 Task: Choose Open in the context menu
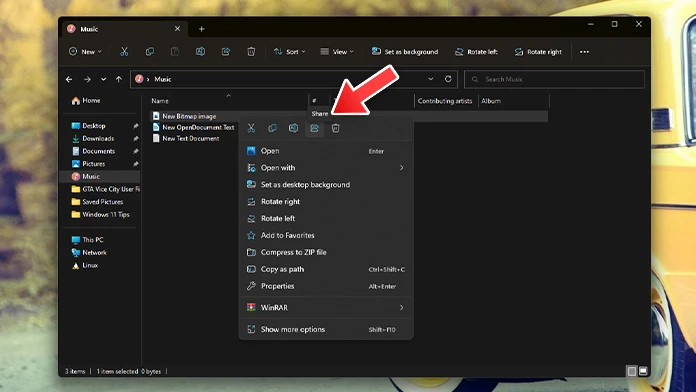point(326,151)
